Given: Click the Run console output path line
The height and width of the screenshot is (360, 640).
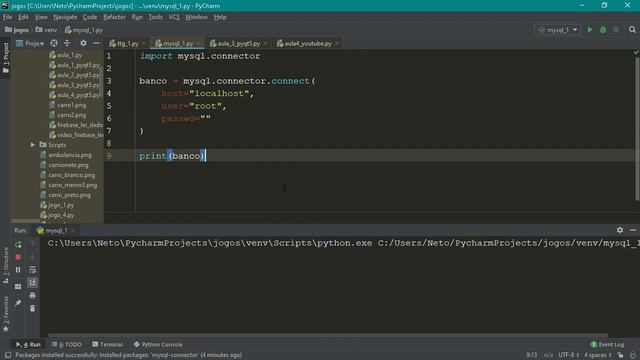Looking at the screenshot, I should tap(343, 243).
